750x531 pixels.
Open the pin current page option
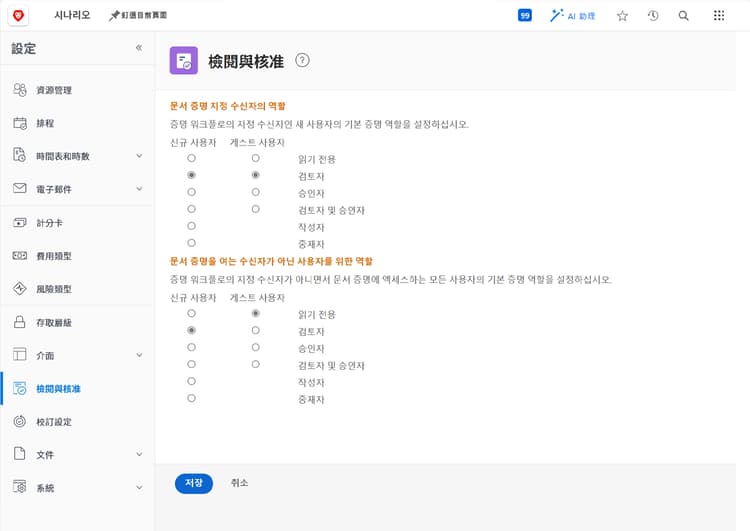point(138,15)
